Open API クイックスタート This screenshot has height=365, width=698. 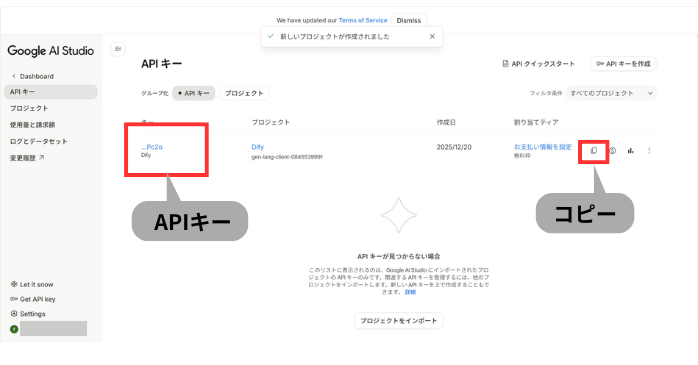(539, 64)
